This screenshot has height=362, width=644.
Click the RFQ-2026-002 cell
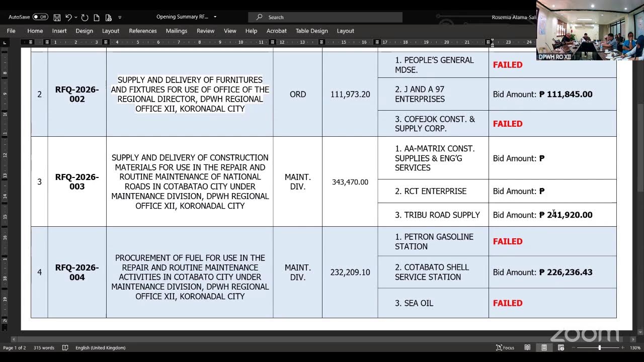77,94
